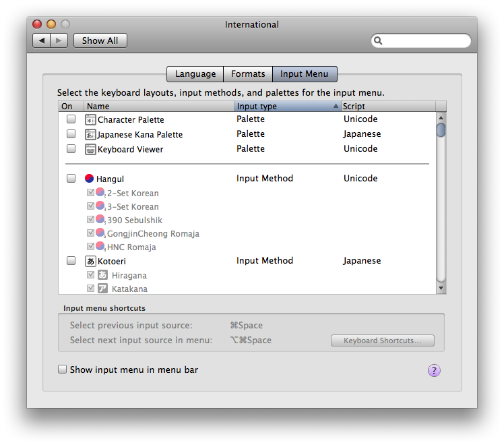Click the 2-Set Korean icon
504x445 pixels.
100,193
